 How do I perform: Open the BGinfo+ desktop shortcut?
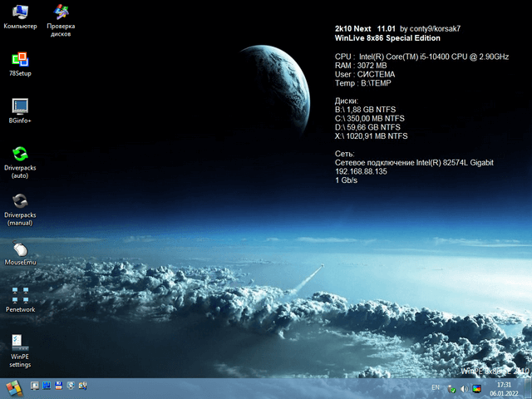[20, 111]
